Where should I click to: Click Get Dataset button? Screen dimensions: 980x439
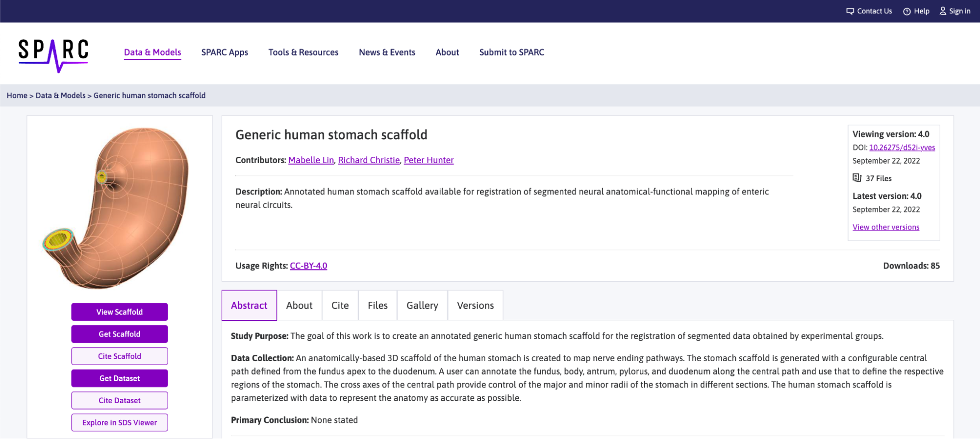coord(120,378)
